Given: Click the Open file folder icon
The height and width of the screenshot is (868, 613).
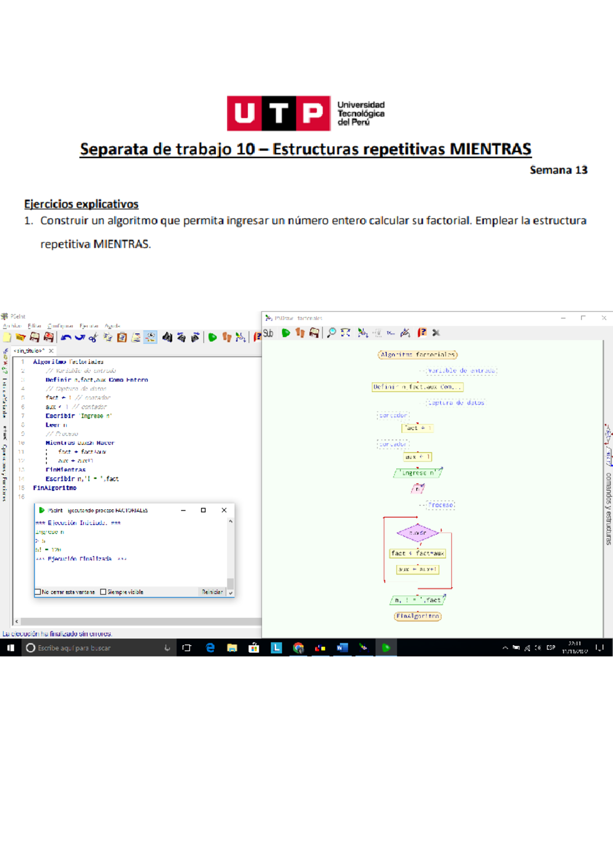Looking at the screenshot, I should click(20, 337).
